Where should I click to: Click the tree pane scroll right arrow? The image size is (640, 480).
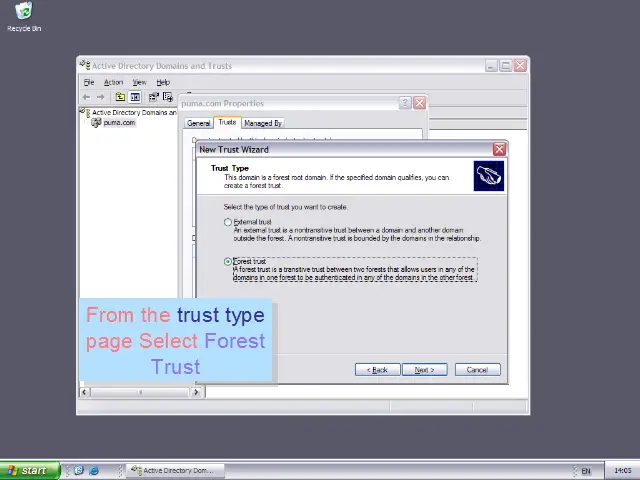click(x=196, y=392)
